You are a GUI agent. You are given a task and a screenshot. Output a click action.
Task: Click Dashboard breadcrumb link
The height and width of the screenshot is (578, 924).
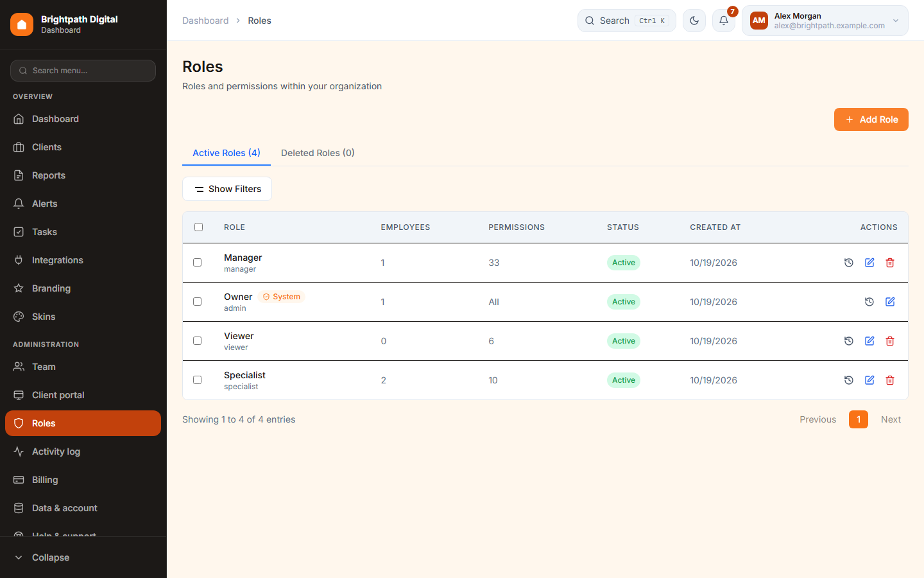pos(205,21)
